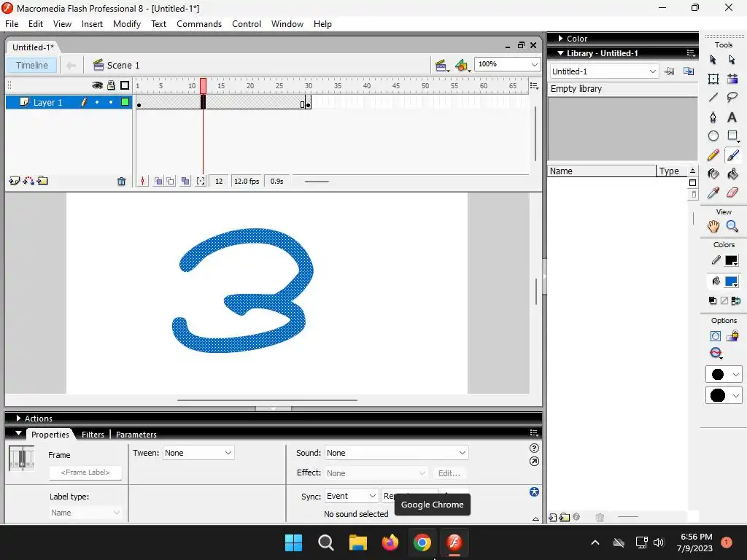Click the Timeline toggle button
The width and height of the screenshot is (747, 560).
(32, 65)
